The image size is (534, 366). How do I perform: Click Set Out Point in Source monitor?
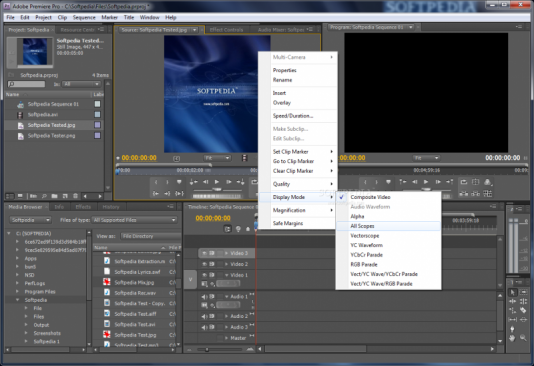pos(167,182)
